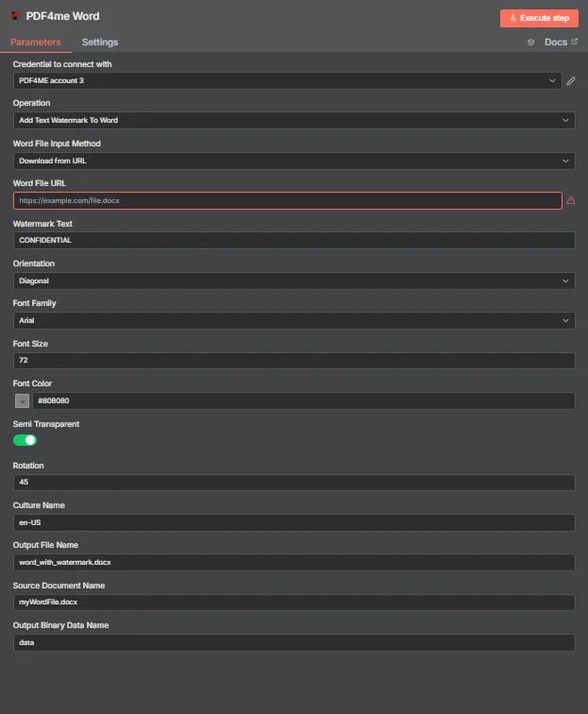Click the warning triangle beside Word File URL
Screen dimensions: 588x714
coord(571,200)
